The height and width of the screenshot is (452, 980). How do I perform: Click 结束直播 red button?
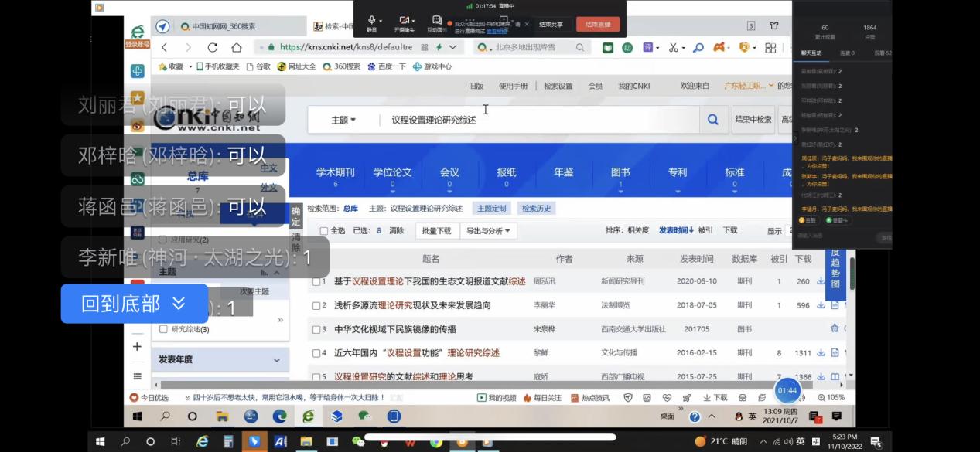click(x=598, y=24)
